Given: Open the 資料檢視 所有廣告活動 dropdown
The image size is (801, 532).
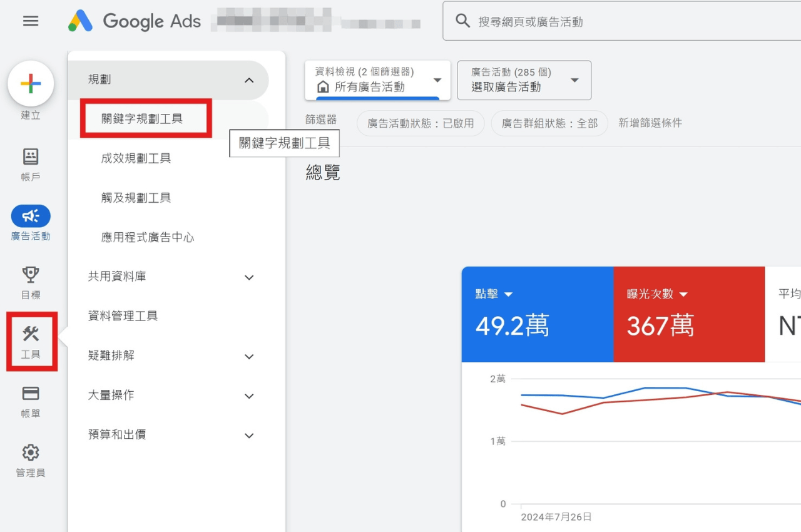Looking at the screenshot, I should click(x=378, y=80).
